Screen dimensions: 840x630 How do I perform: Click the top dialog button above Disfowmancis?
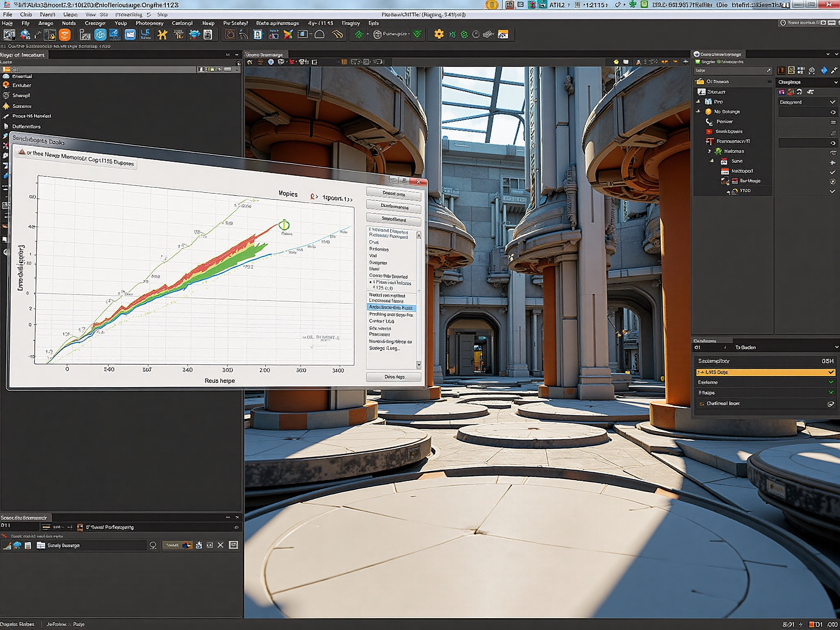[x=394, y=194]
